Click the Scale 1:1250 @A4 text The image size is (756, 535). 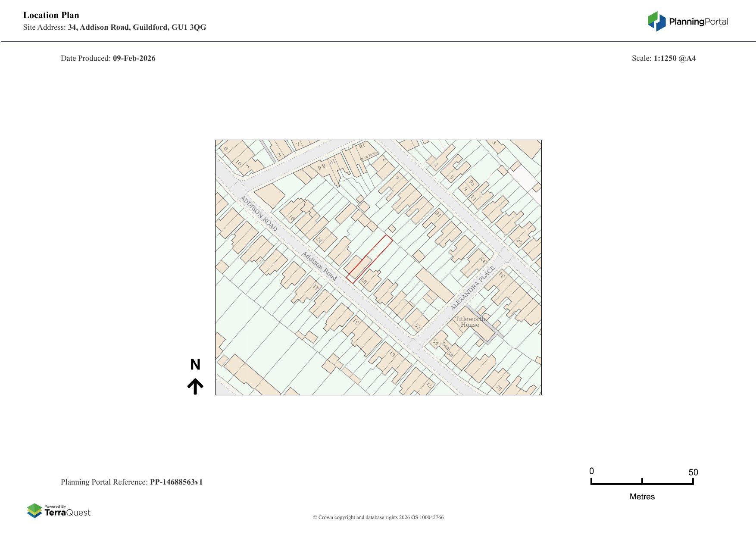[x=674, y=58]
